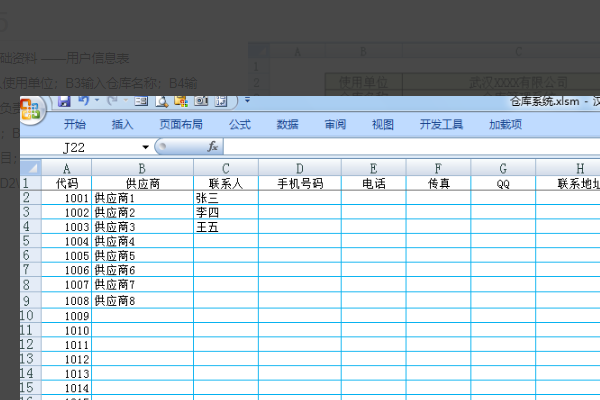Select row 9 header
Viewport: 600px width, 400px height.
coord(31,300)
